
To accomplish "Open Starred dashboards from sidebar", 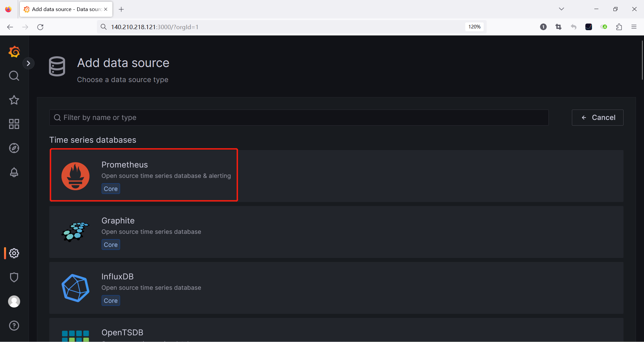I will [14, 100].
